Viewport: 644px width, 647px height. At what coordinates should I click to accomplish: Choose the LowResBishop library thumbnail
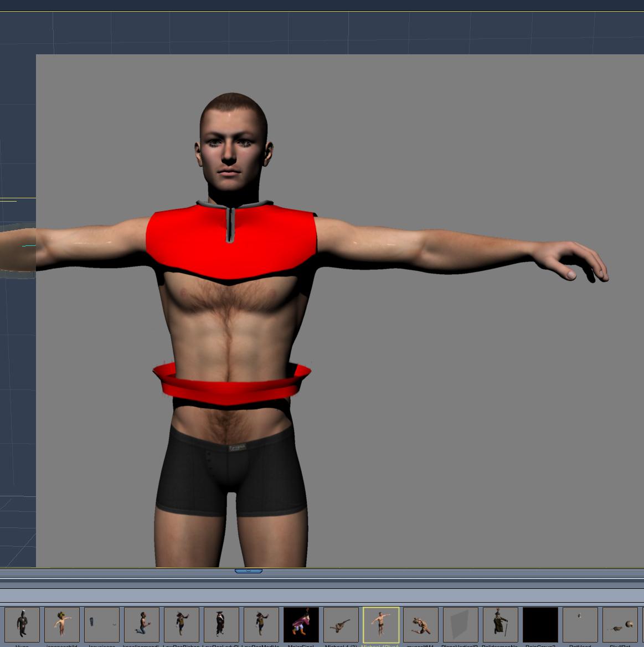click(182, 624)
